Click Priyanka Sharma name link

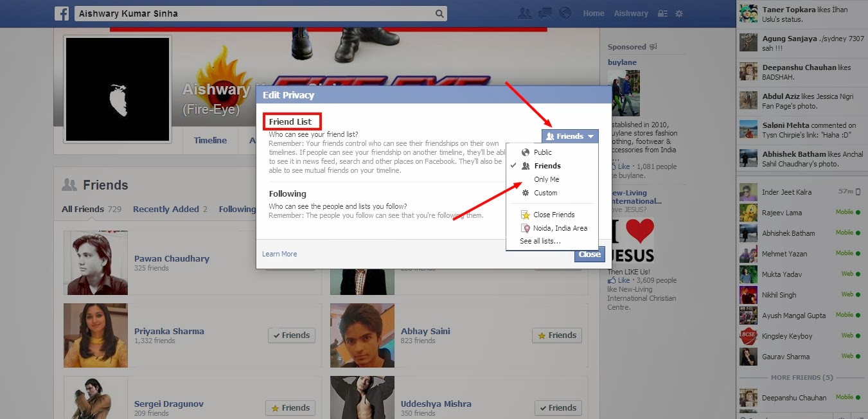point(169,331)
